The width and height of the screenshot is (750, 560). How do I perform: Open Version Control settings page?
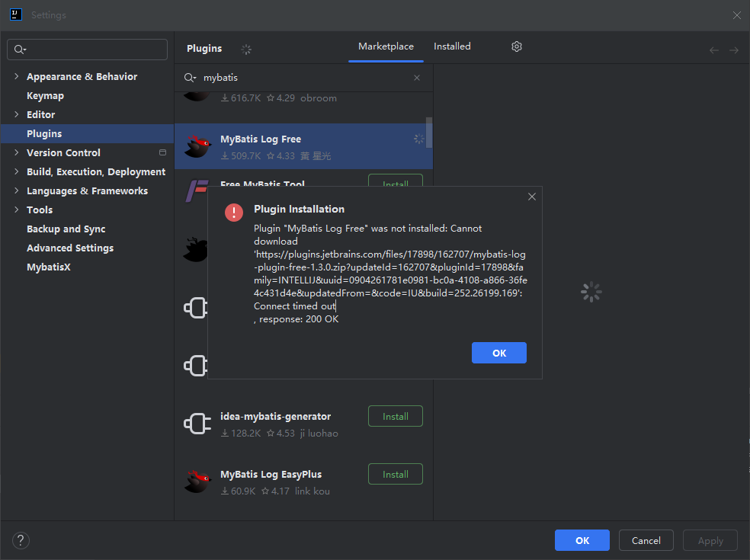tap(63, 152)
